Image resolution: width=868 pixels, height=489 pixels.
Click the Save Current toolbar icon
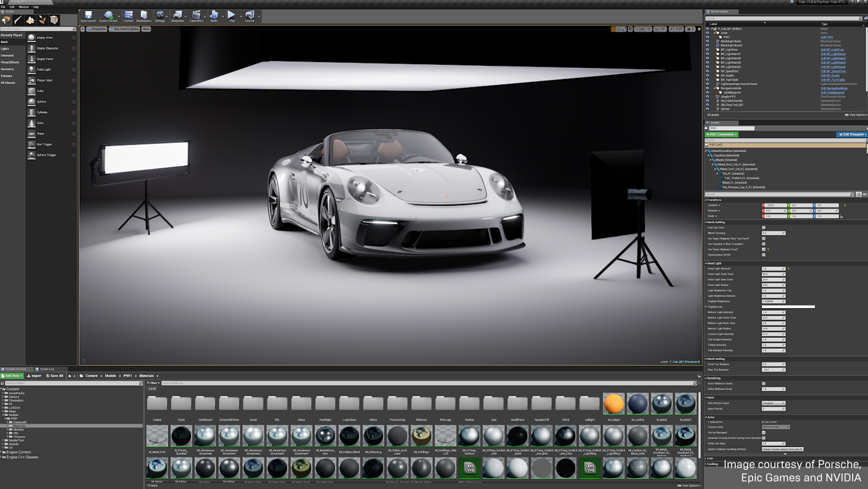[x=88, y=16]
